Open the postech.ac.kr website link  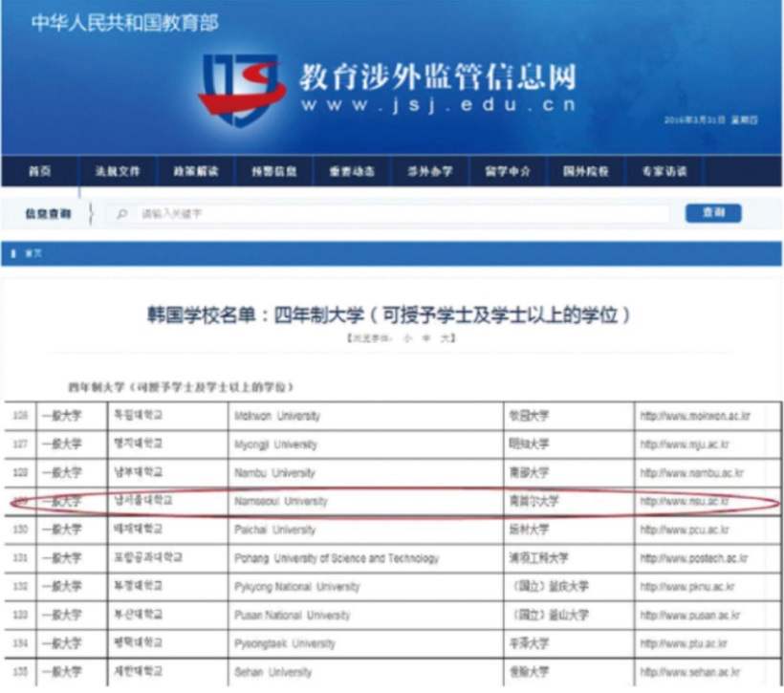click(693, 558)
